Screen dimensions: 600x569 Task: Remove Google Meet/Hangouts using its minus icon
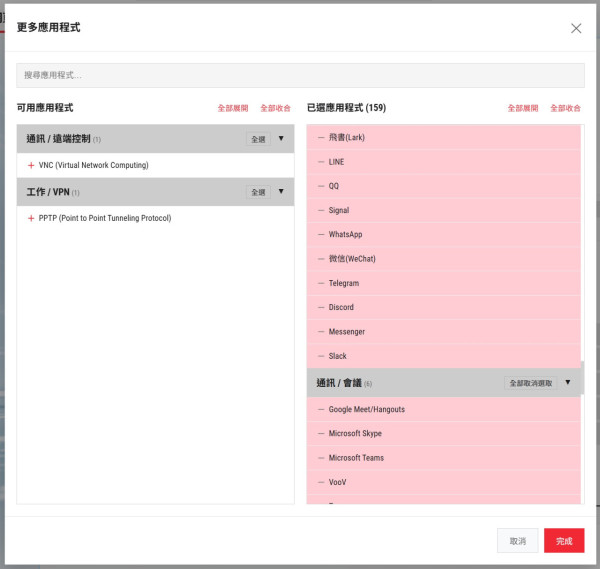pos(321,409)
